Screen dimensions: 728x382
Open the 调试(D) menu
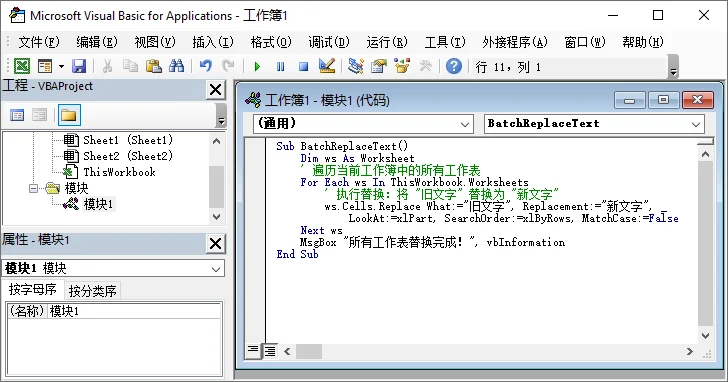click(x=329, y=42)
